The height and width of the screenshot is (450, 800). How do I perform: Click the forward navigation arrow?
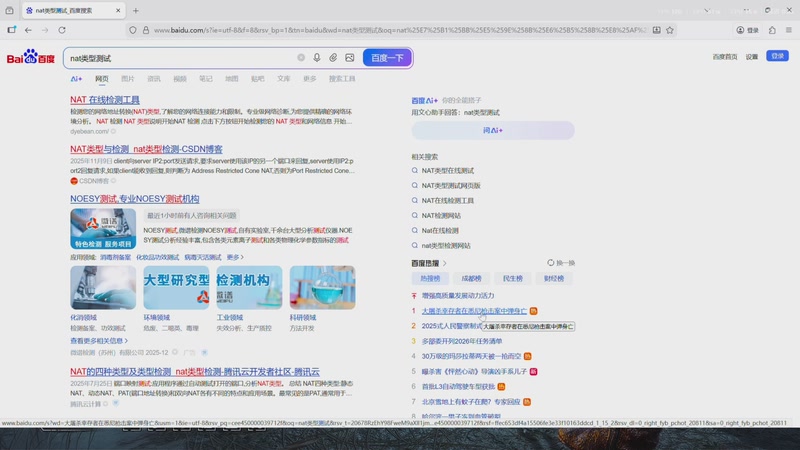45,30
